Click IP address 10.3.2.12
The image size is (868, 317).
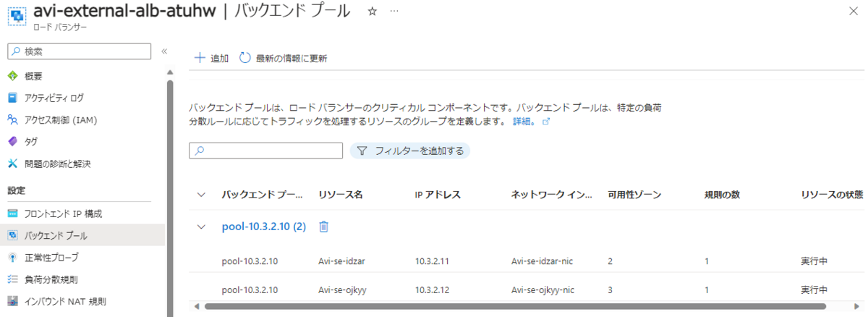pyautogui.click(x=433, y=290)
